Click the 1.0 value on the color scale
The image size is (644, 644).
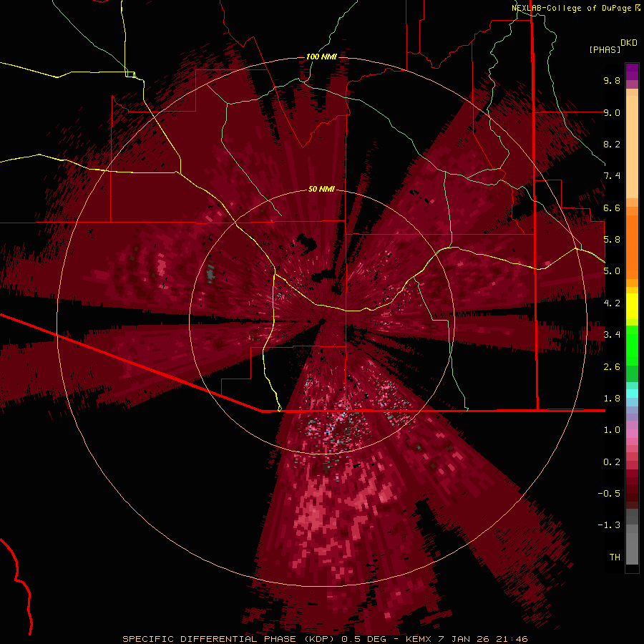[612, 430]
